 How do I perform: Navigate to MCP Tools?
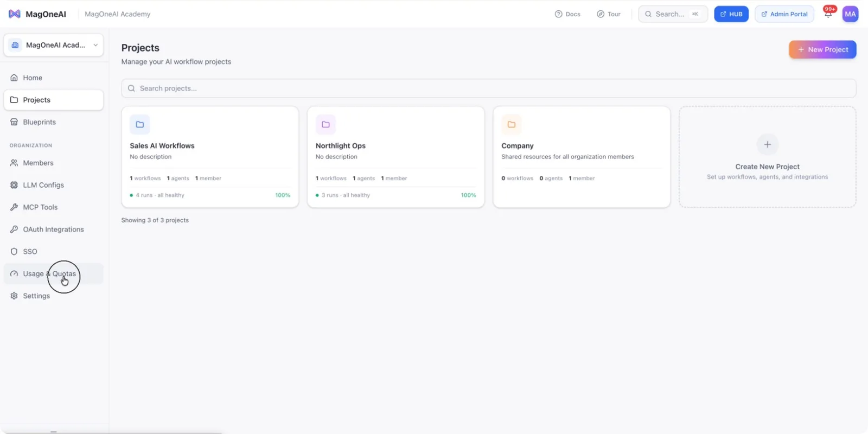pyautogui.click(x=54, y=207)
